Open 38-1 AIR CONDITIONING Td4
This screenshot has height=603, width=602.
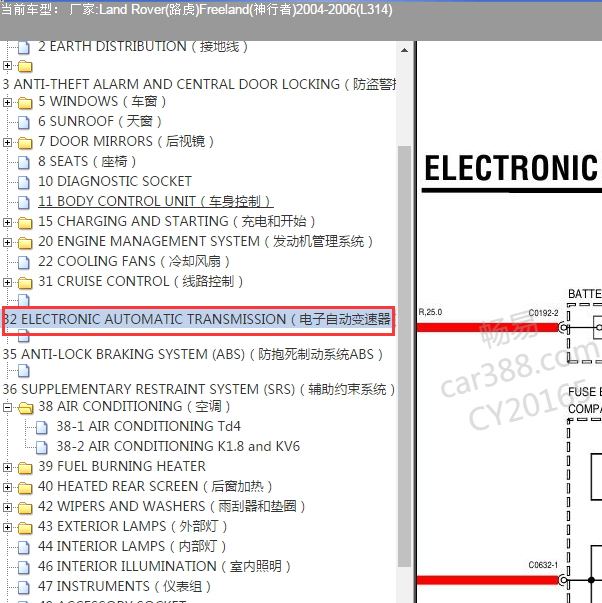click(x=148, y=427)
